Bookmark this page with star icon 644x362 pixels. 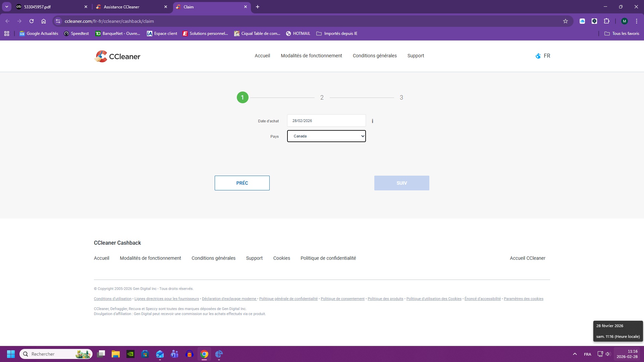pyautogui.click(x=566, y=21)
